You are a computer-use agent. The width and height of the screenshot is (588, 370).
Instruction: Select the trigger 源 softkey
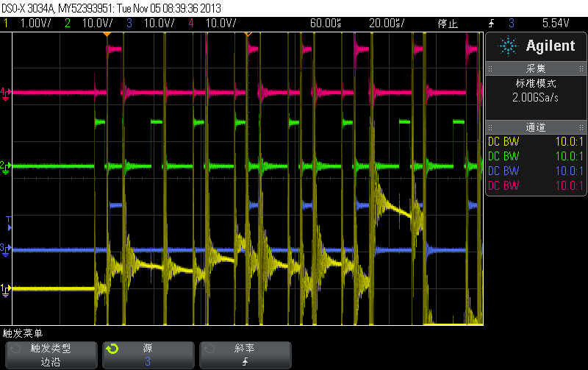coord(148,355)
